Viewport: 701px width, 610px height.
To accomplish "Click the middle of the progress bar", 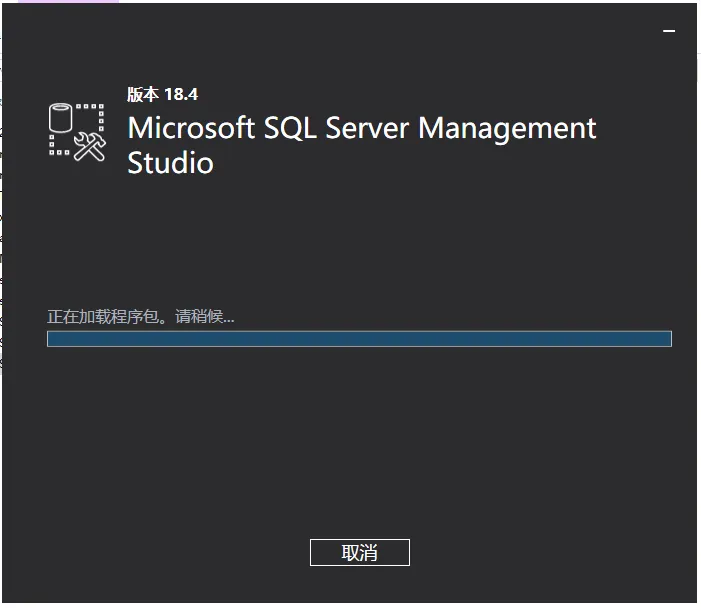I will point(359,339).
